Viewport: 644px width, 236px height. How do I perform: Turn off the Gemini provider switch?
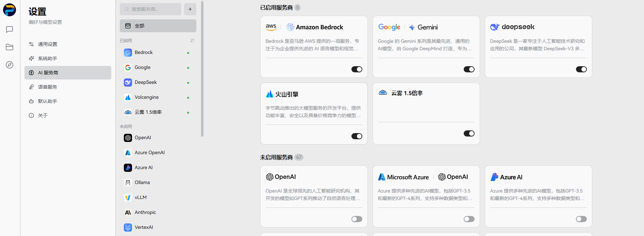[469, 69]
